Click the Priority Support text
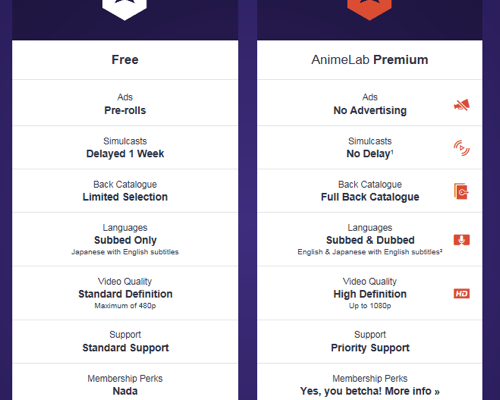500x400 pixels. pyautogui.click(x=370, y=348)
